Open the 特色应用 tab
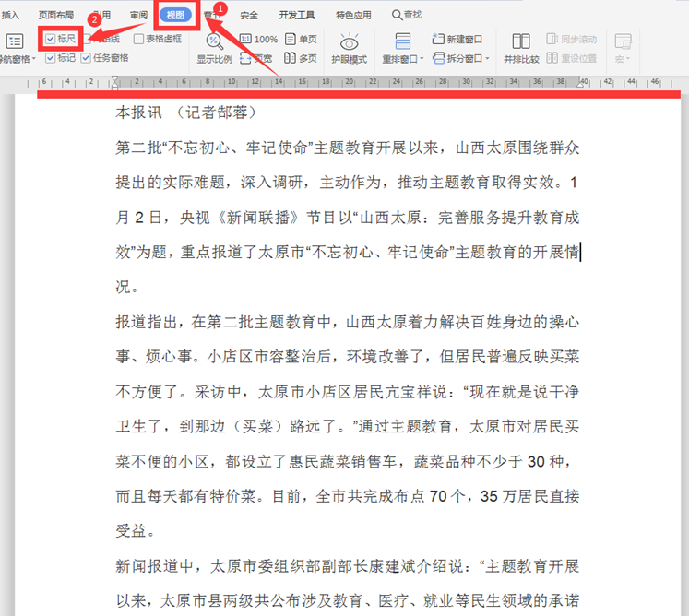Image resolution: width=689 pixels, height=616 pixels. tap(353, 15)
